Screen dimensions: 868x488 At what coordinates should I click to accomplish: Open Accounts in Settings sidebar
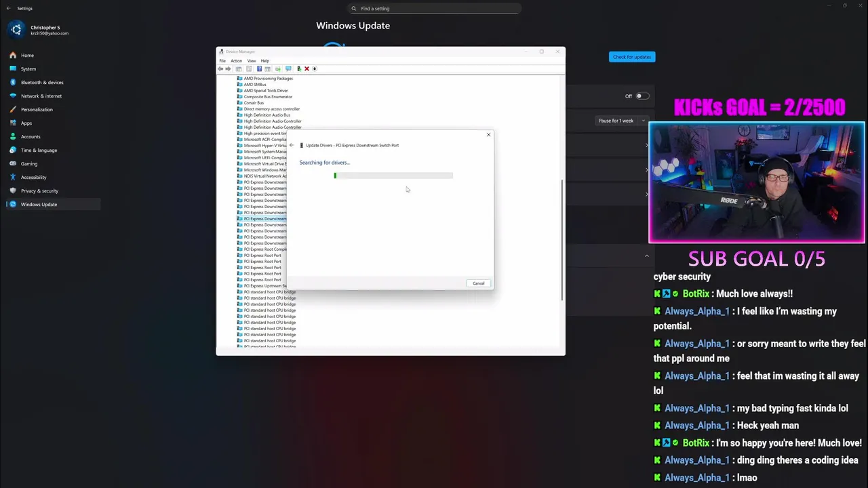click(54, 136)
